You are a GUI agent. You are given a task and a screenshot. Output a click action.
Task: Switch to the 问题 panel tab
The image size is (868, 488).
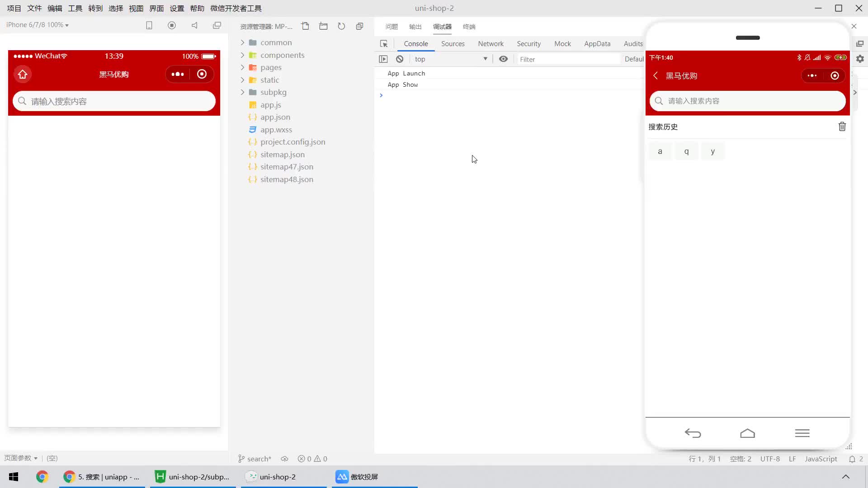click(392, 27)
